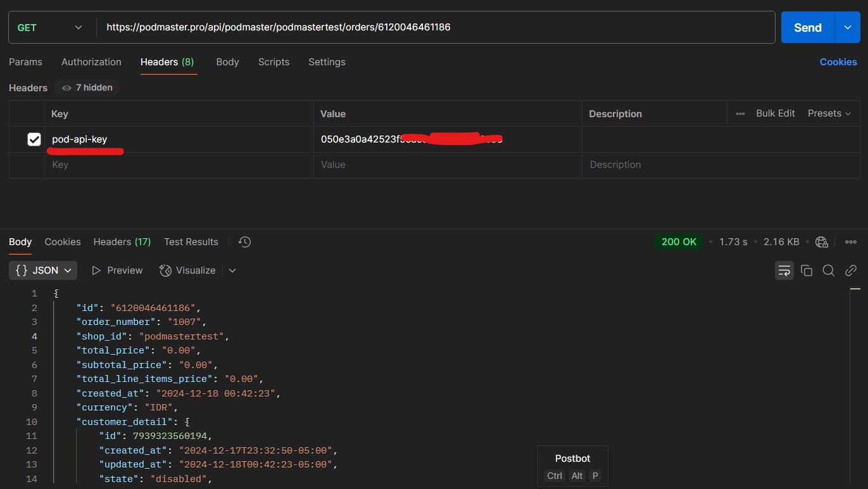Click the pod-api-key value cell

(x=448, y=139)
